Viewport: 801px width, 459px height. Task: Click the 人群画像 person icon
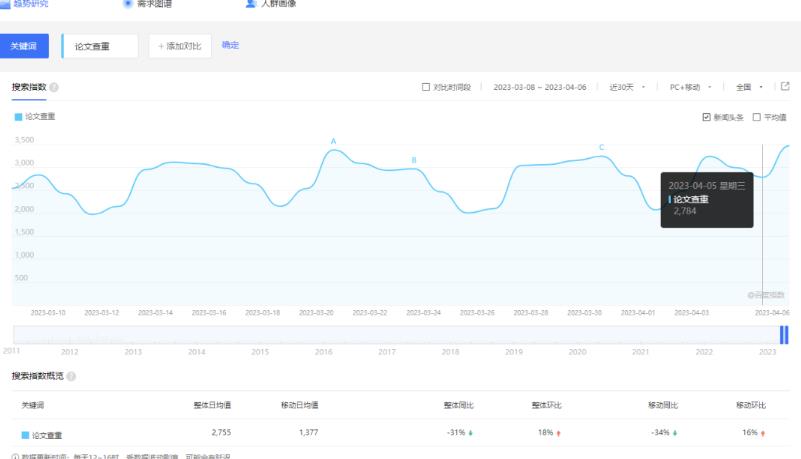coord(251,4)
